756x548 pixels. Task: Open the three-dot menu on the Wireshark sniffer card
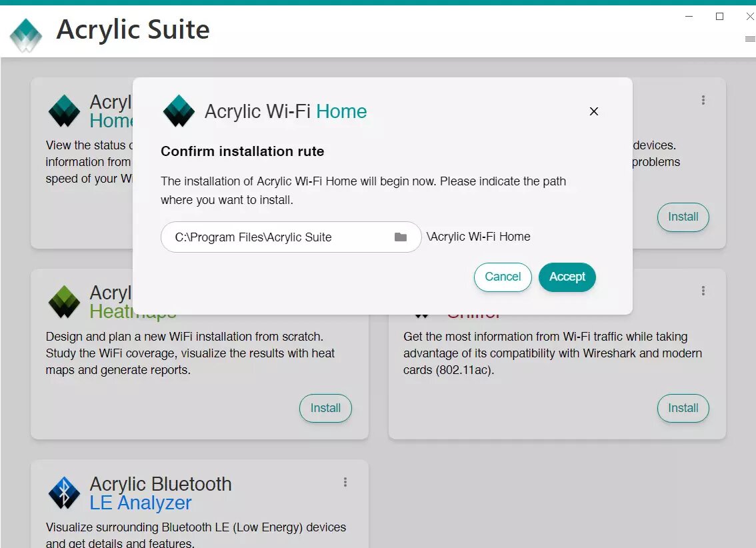(x=703, y=291)
